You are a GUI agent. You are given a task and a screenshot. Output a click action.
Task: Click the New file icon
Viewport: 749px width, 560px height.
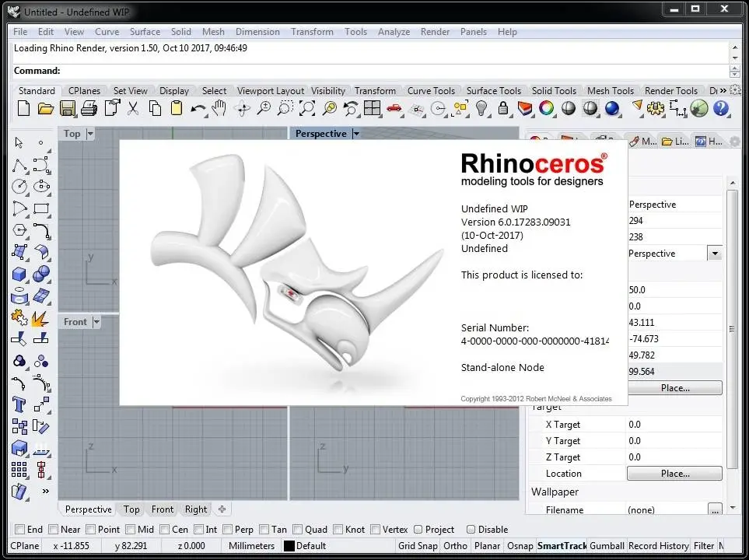pos(23,108)
